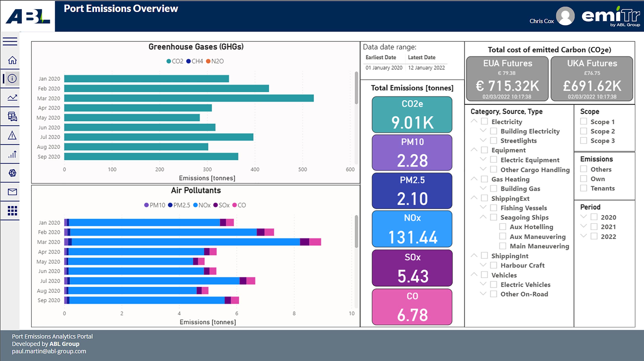Image resolution: width=644 pixels, height=361 pixels.
Task: Open the UKA Futures cost card
Action: coord(592,79)
